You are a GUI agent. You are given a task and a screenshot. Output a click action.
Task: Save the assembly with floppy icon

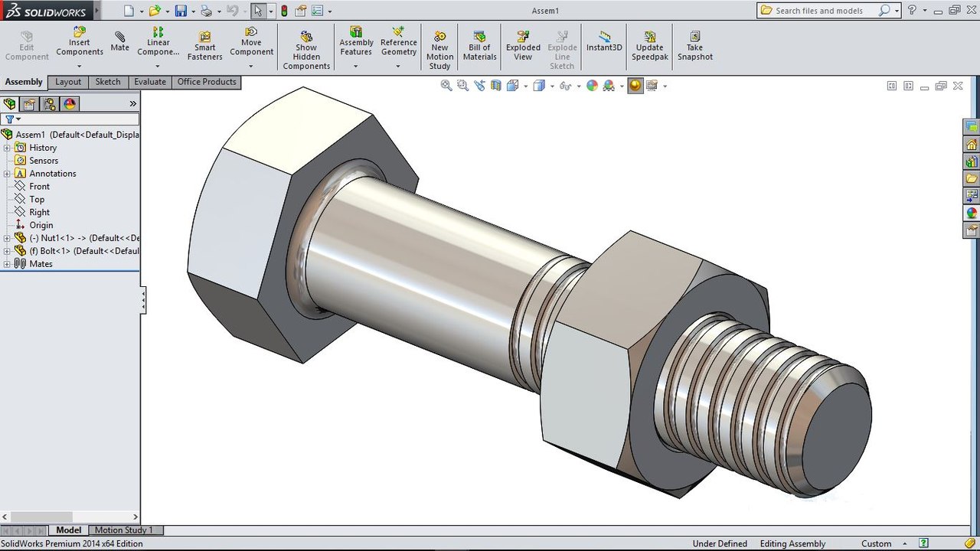click(x=181, y=11)
